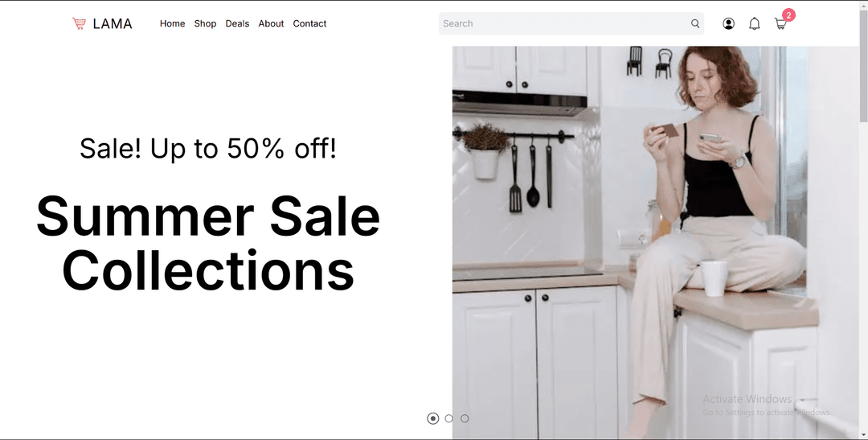868x440 pixels.
Task: Open the user profile icon
Action: [x=728, y=23]
